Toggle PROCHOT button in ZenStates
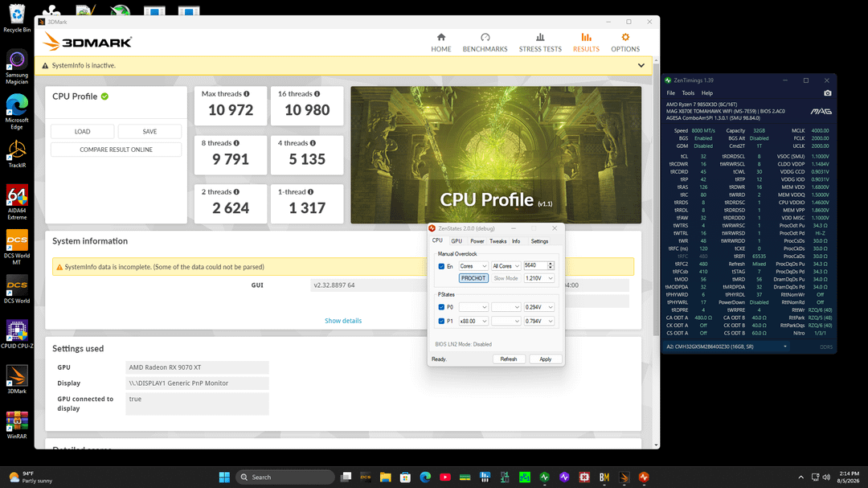The image size is (868, 488). [473, 278]
